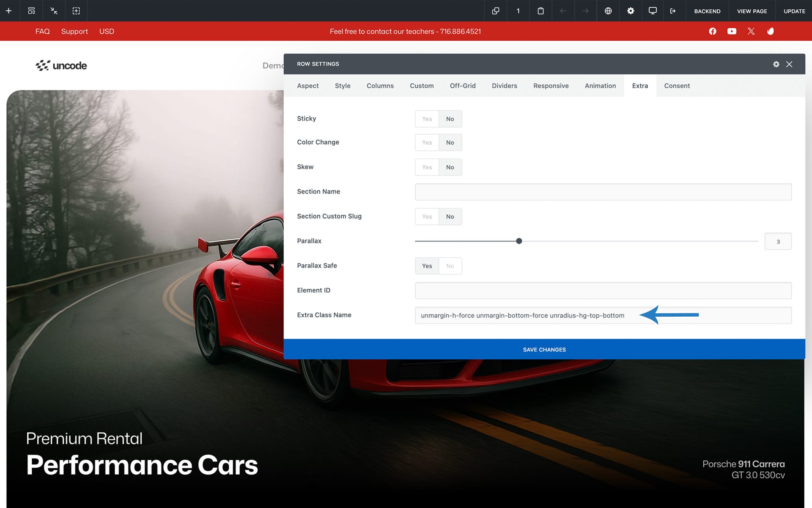Click the clipboard paste icon

coord(540,11)
